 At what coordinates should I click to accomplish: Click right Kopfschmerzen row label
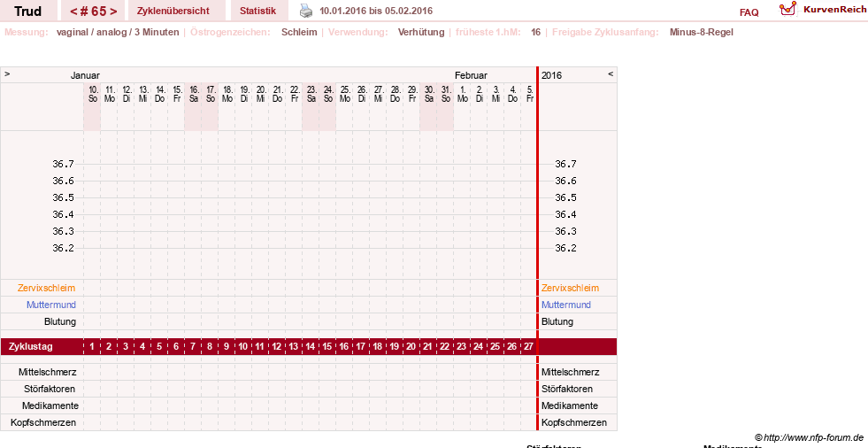[x=574, y=422]
